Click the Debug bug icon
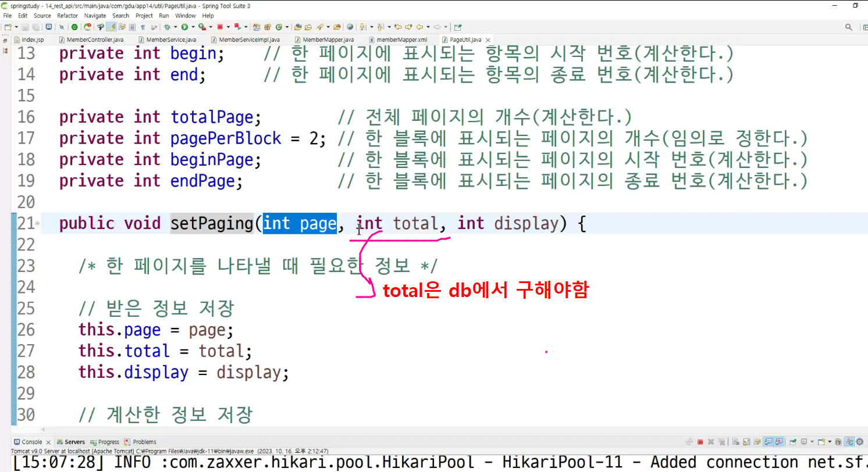This screenshot has height=472, width=868. point(167,27)
